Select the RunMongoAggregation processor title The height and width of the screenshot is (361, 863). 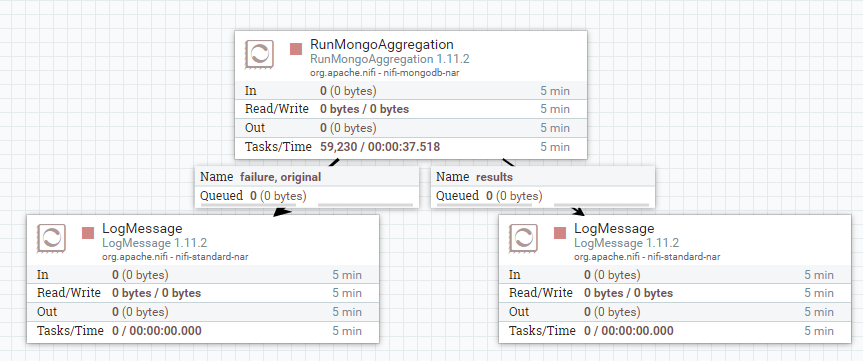tap(382, 45)
